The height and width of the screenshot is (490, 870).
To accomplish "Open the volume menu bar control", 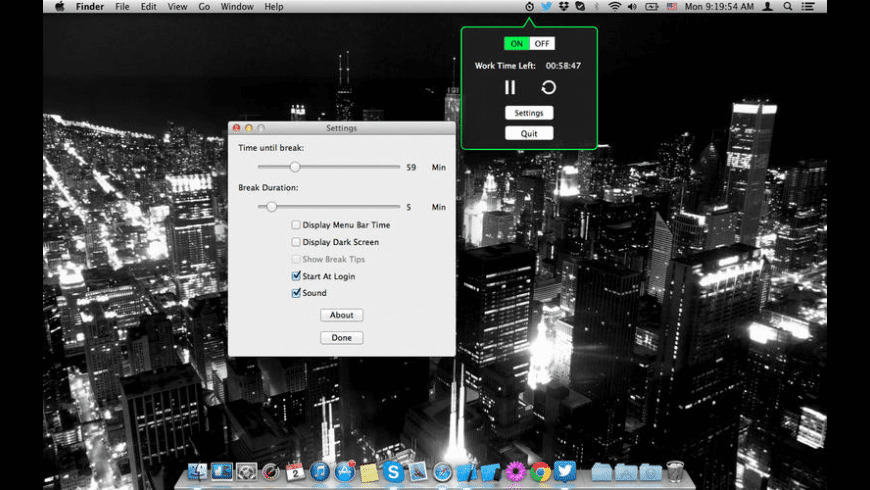I will point(632,7).
